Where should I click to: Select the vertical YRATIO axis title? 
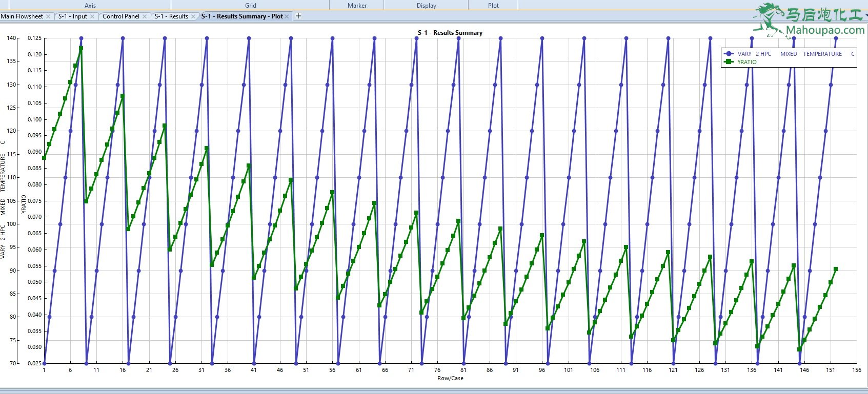pyautogui.click(x=24, y=204)
